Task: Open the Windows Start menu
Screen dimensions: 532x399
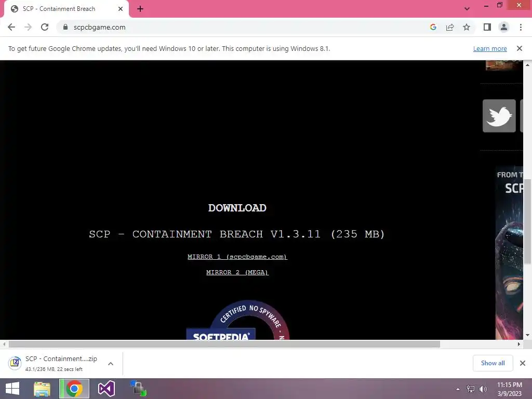Action: [12, 389]
